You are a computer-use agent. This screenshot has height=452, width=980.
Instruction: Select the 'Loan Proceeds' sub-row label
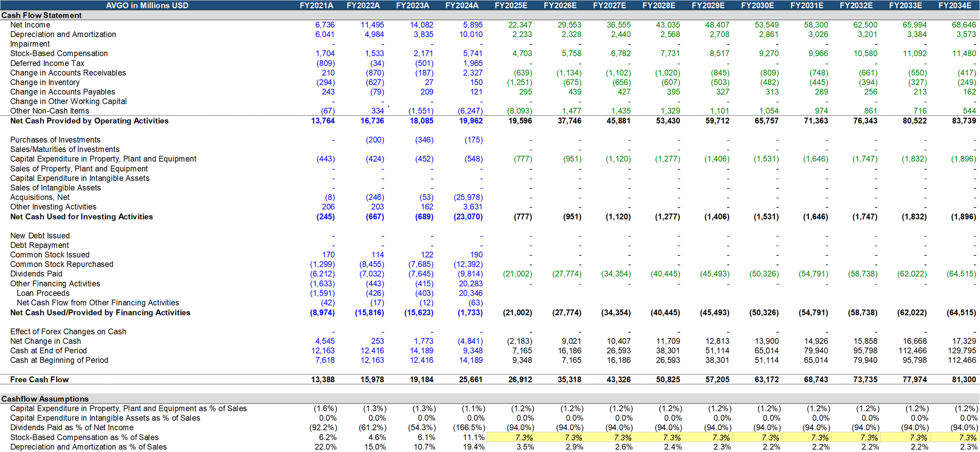click(43, 293)
